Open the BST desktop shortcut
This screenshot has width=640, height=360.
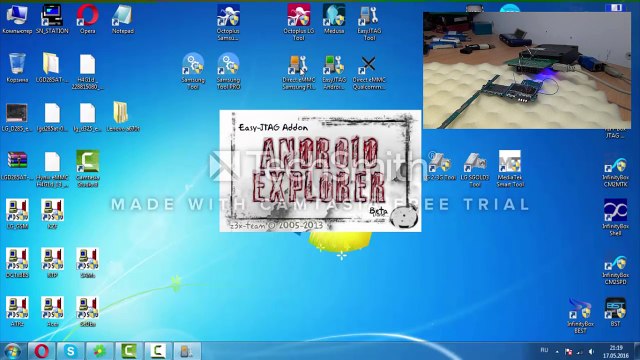tap(616, 311)
